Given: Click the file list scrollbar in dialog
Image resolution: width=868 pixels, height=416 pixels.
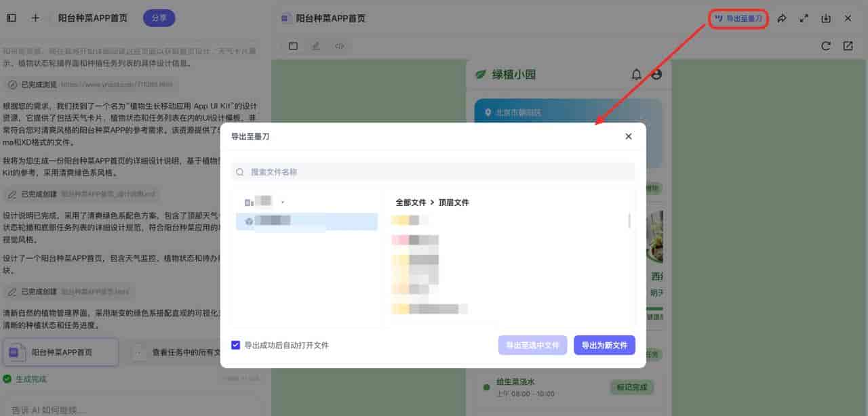Looking at the screenshot, I should [x=630, y=220].
